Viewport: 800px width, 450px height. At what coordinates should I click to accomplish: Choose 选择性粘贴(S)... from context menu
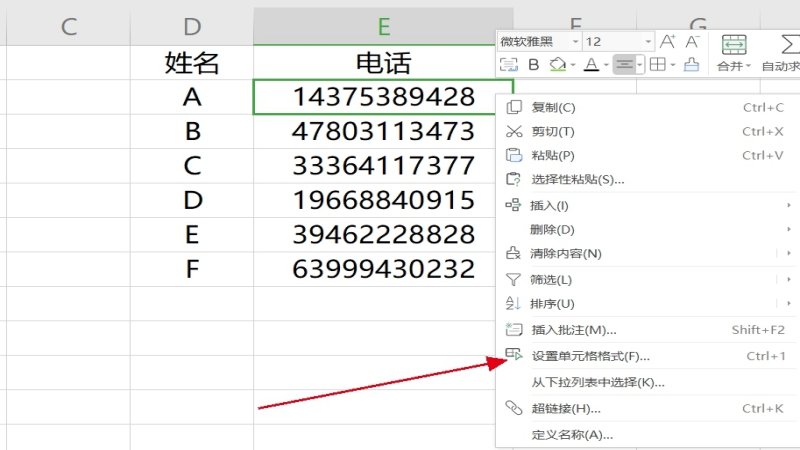tap(577, 180)
